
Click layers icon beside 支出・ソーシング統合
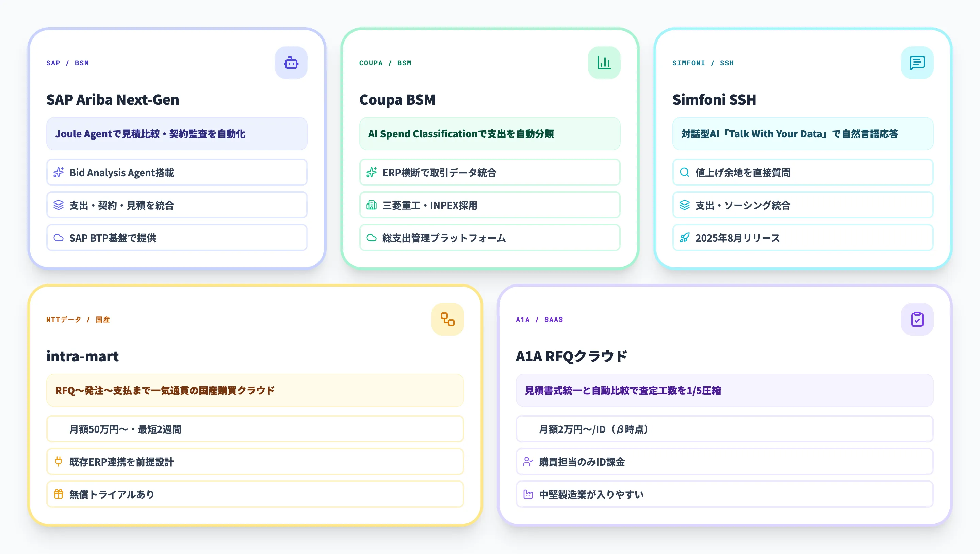coord(684,205)
